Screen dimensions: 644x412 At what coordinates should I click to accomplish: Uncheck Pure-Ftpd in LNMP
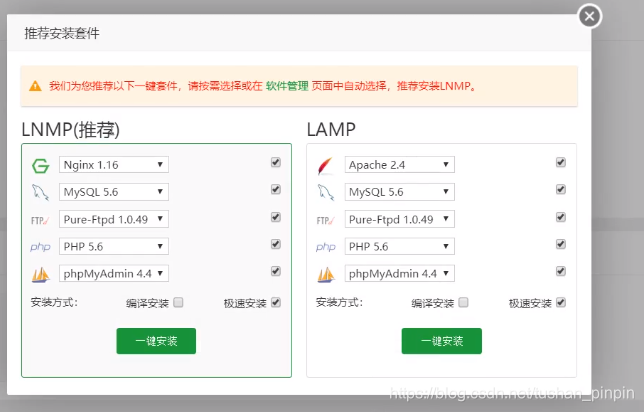point(276,217)
